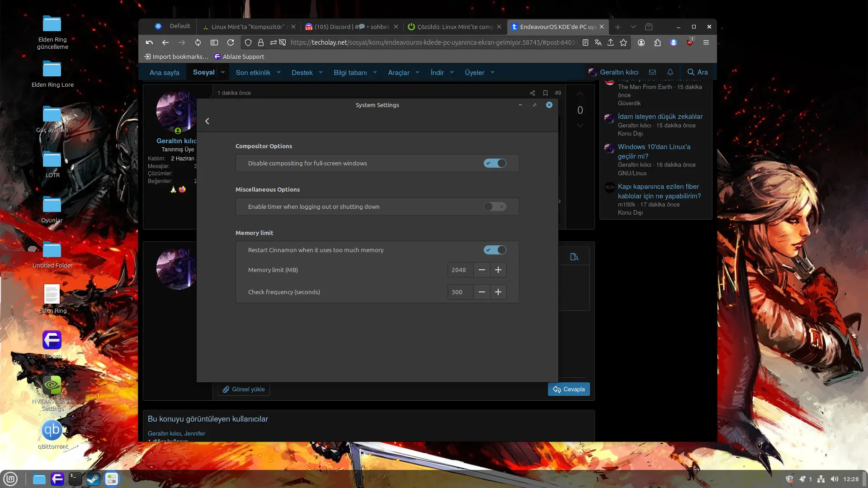Open the Default workspace button
The image size is (868, 488).
[x=174, y=26]
